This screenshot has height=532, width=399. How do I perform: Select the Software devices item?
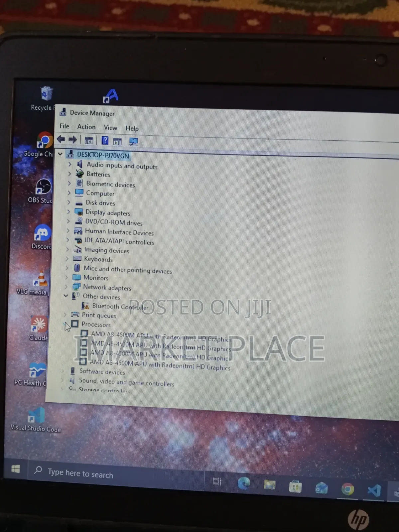[102, 371]
